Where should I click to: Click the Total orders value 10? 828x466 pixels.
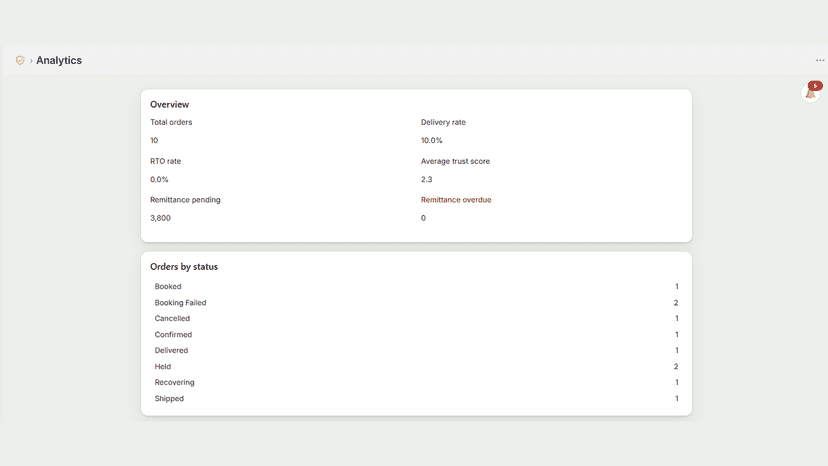154,141
